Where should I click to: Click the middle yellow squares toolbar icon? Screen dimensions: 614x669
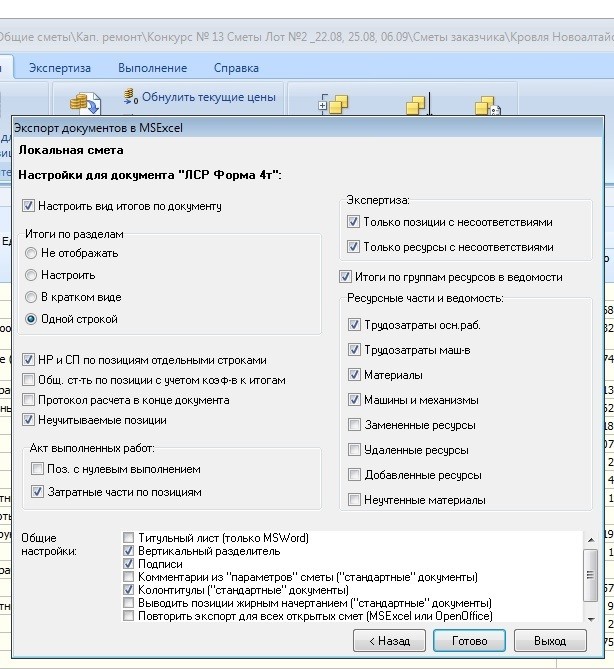tap(419, 104)
